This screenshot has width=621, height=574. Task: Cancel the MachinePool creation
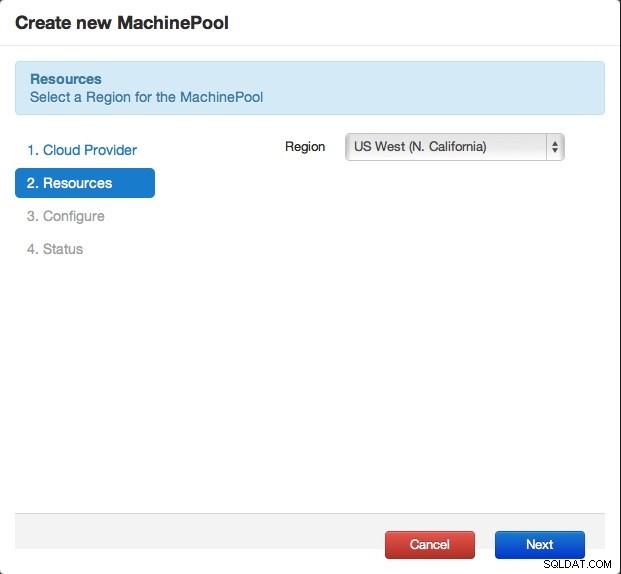(430, 545)
